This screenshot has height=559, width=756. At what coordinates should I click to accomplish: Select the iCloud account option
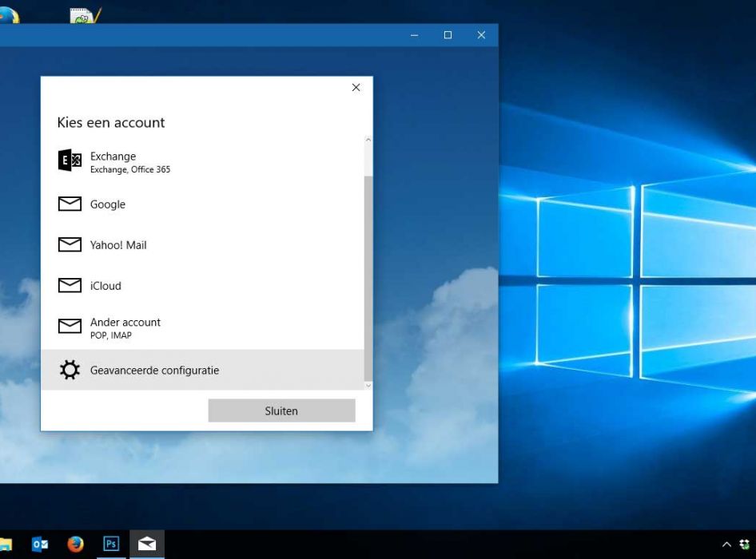(x=202, y=285)
